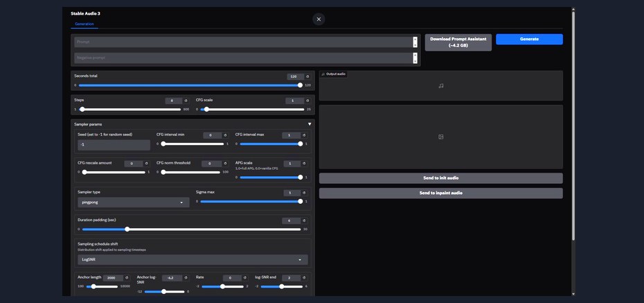
Task: Reset the Rate value
Action: (244, 278)
